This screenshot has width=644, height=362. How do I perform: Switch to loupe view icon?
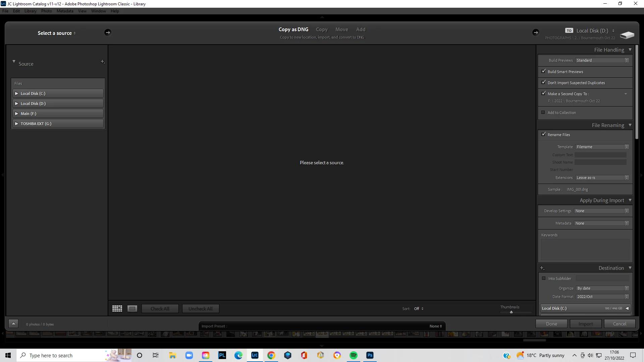[132, 309]
